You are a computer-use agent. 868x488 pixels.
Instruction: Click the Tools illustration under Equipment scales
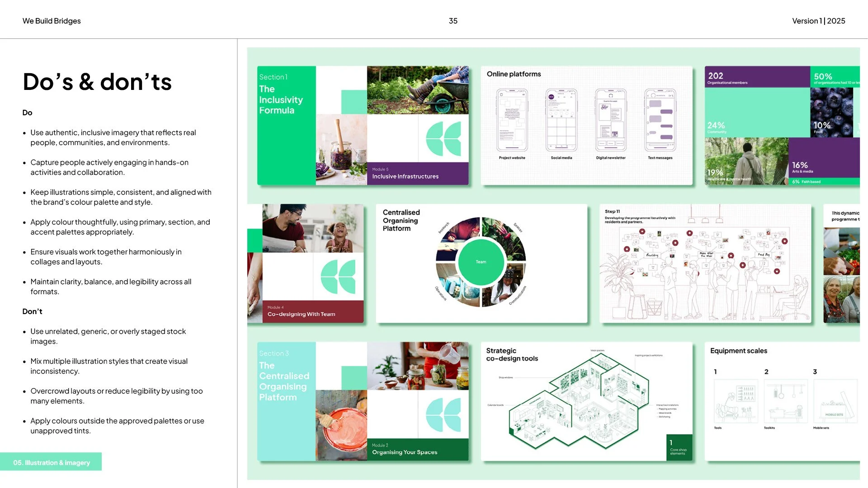click(736, 401)
